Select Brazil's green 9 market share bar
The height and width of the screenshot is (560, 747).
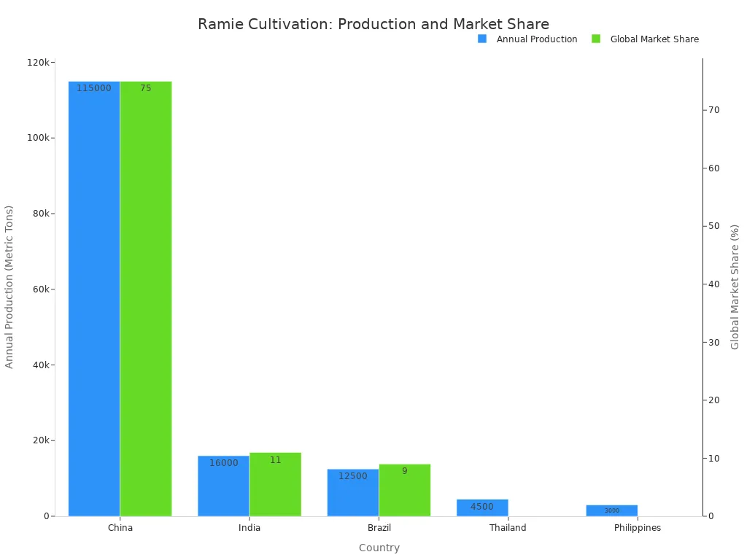(405, 490)
